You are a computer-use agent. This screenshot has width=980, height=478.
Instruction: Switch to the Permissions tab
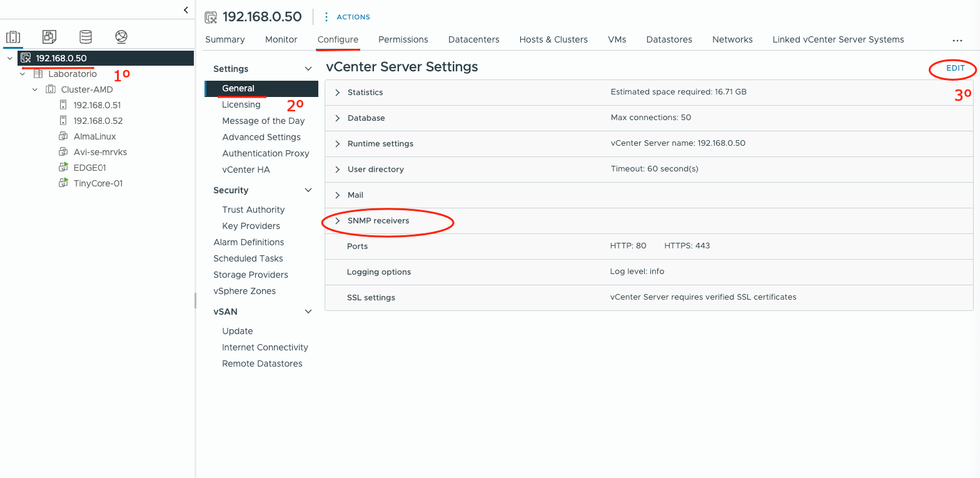point(403,39)
